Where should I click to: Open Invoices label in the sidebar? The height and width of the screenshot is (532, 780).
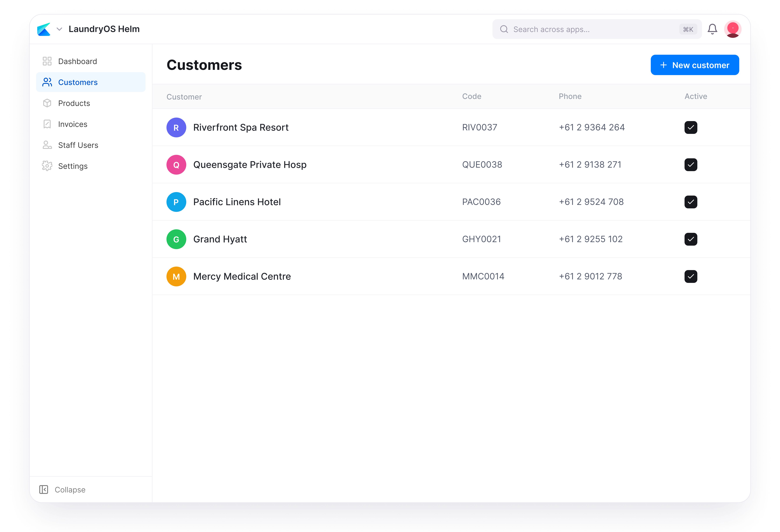coord(73,124)
